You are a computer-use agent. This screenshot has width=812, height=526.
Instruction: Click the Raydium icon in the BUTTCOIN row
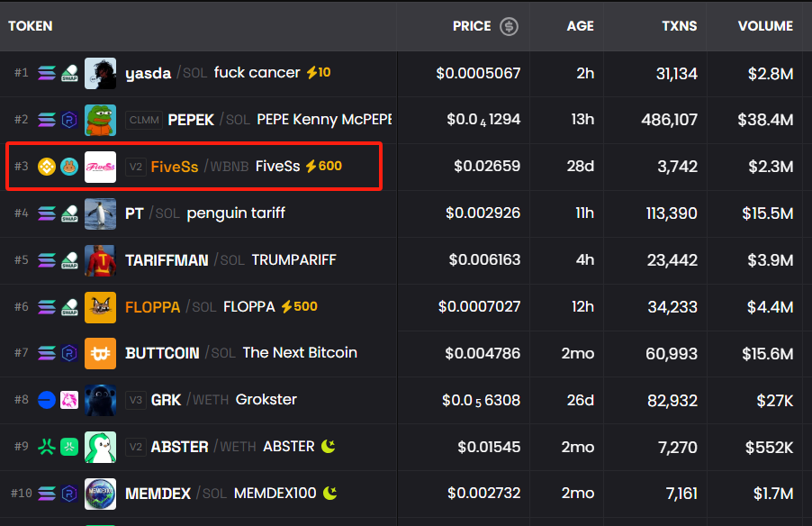pyautogui.click(x=69, y=353)
